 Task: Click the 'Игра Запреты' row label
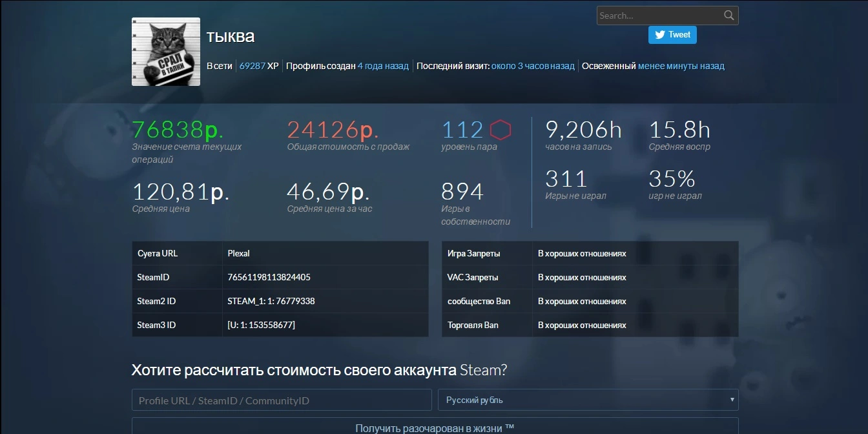473,253
